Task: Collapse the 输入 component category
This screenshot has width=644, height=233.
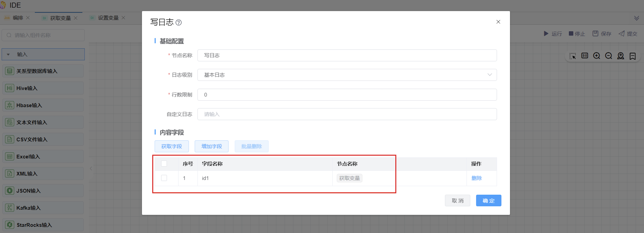Action: 8,54
